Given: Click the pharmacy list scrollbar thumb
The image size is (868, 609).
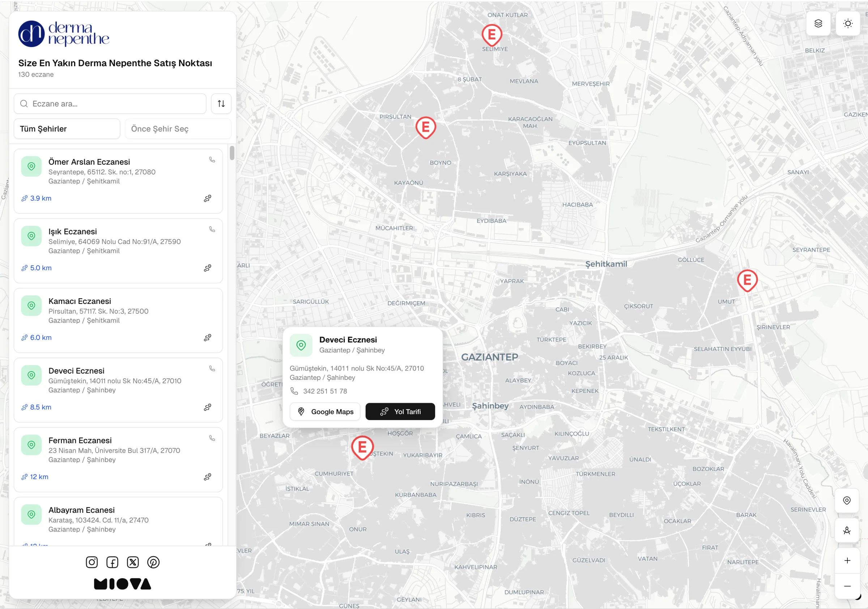Looking at the screenshot, I should pos(232,153).
